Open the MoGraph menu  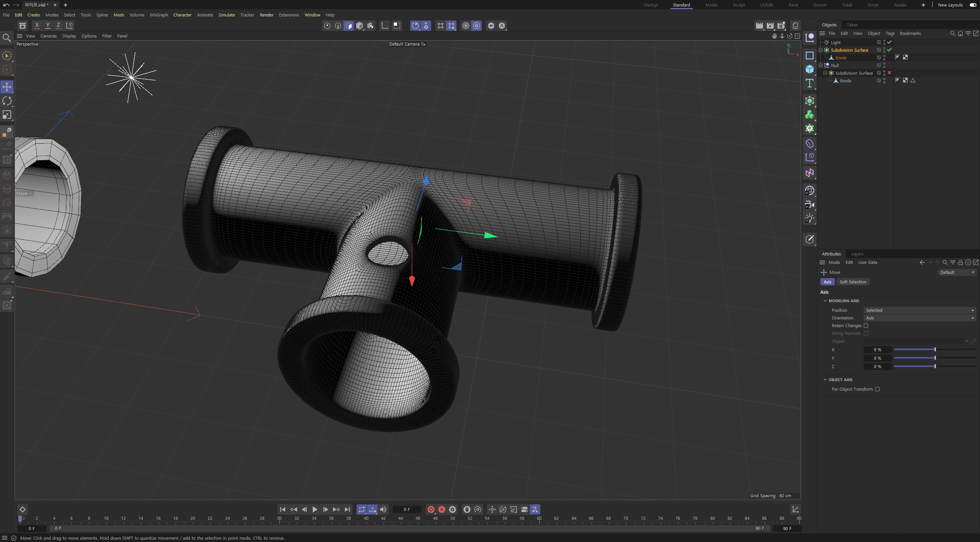point(159,15)
